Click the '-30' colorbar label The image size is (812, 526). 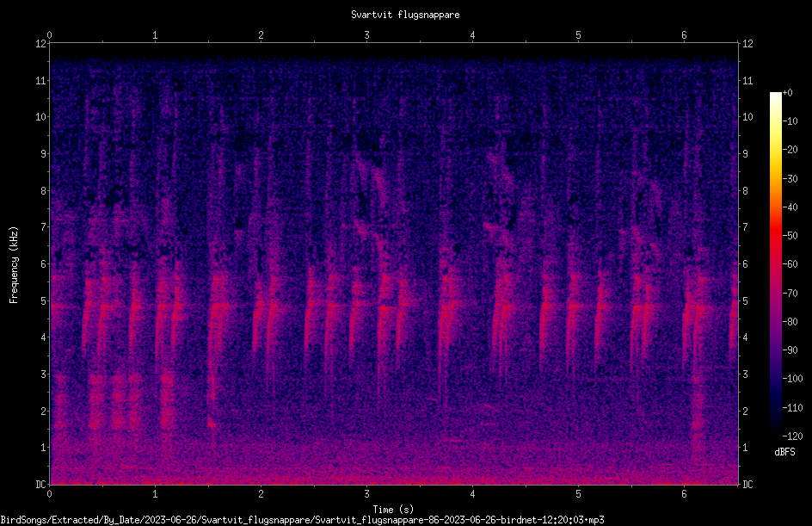click(x=790, y=179)
